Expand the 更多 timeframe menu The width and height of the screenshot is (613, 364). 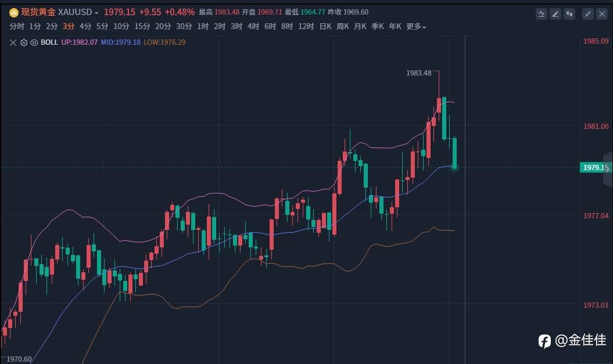416,26
